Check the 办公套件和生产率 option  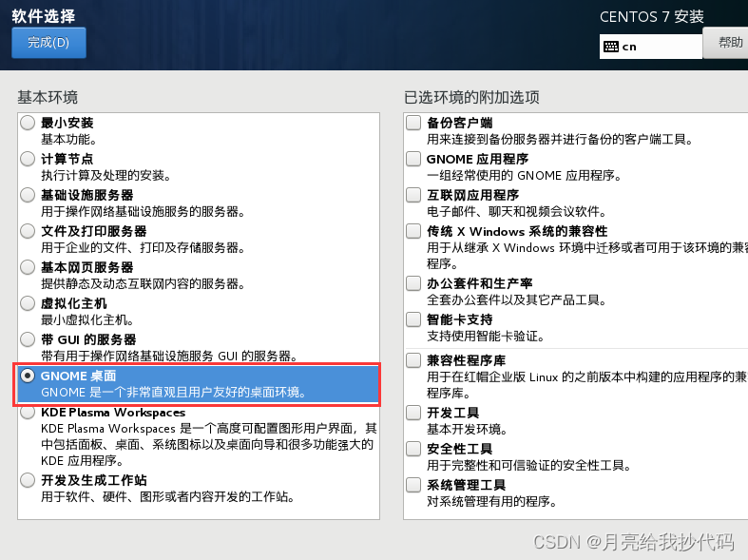point(413,283)
